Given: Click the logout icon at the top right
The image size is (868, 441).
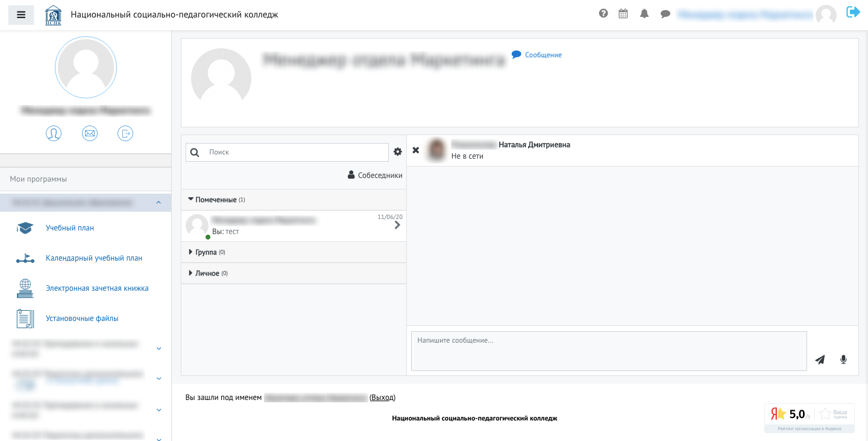Looking at the screenshot, I should pyautogui.click(x=853, y=11).
